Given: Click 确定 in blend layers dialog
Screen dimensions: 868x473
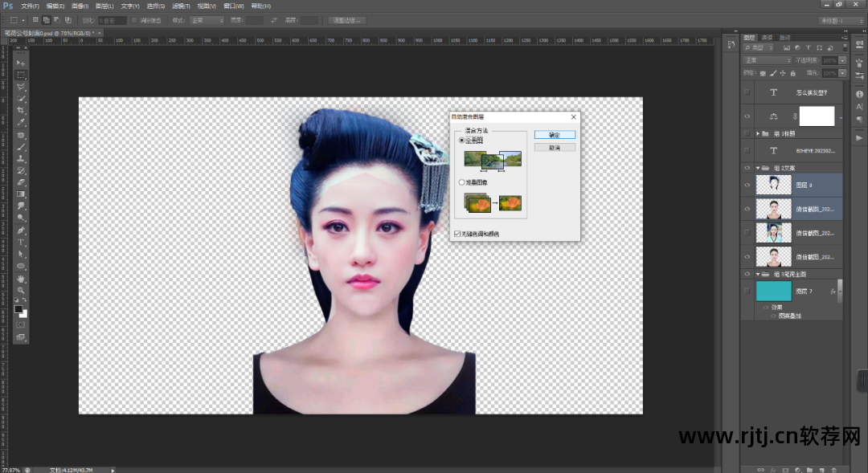Looking at the screenshot, I should click(555, 135).
